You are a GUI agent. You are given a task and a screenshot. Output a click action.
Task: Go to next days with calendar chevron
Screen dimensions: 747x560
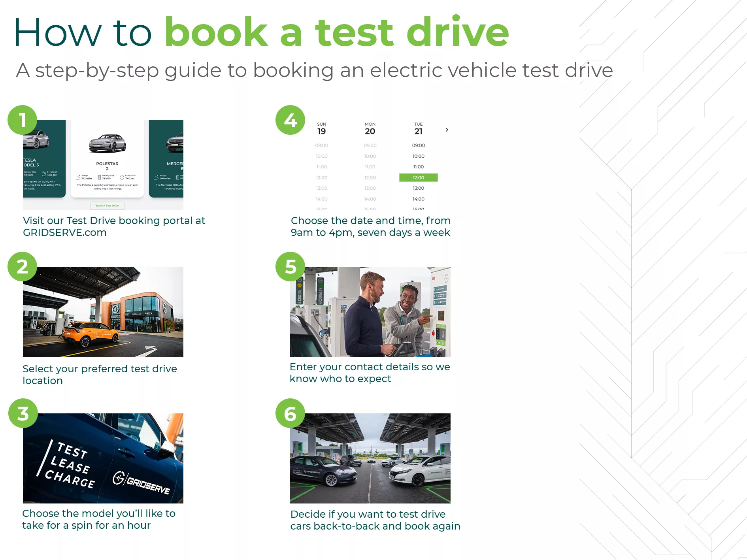point(447,130)
